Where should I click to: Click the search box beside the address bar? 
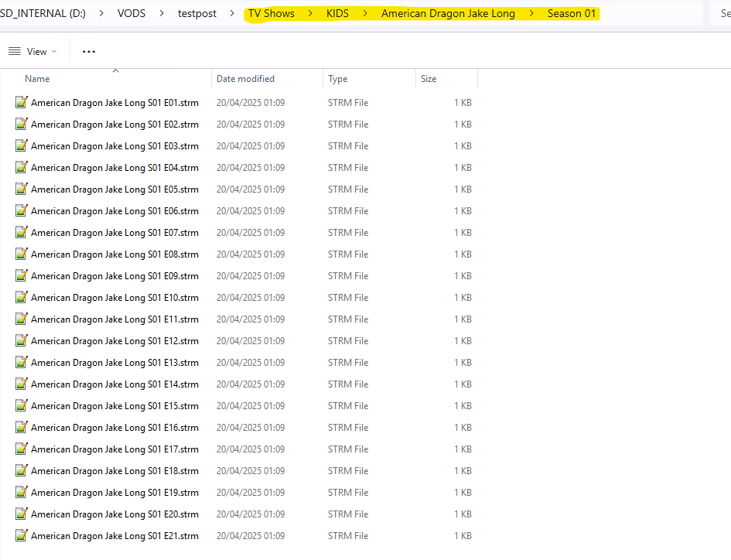click(720, 13)
